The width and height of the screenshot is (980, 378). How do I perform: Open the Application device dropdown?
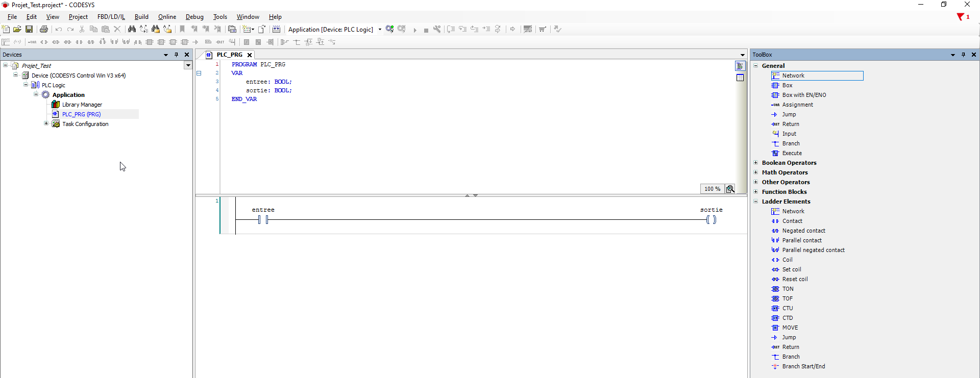pyautogui.click(x=380, y=30)
